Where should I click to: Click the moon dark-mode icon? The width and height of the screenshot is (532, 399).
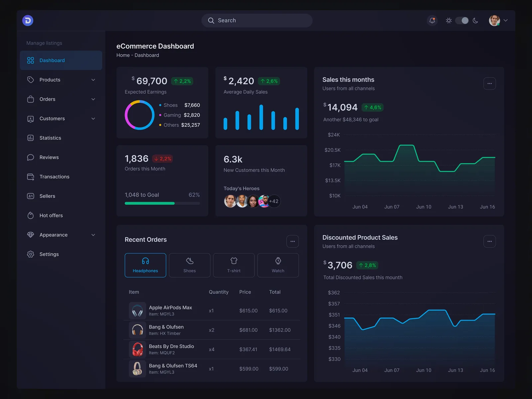(475, 21)
